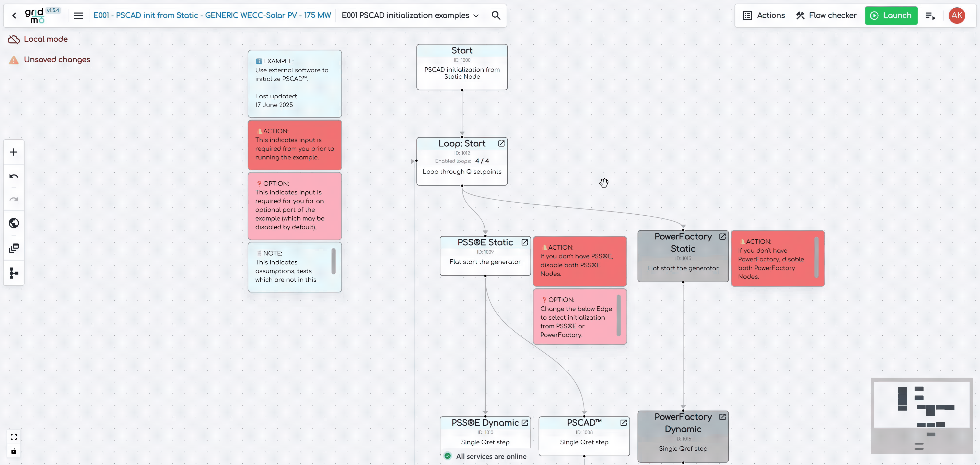Toggle the canvas lock icon
980x465 pixels.
click(14, 451)
